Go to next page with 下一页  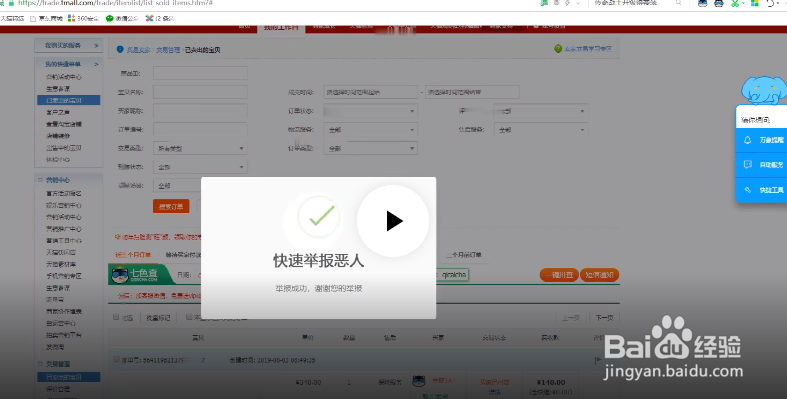(604, 318)
